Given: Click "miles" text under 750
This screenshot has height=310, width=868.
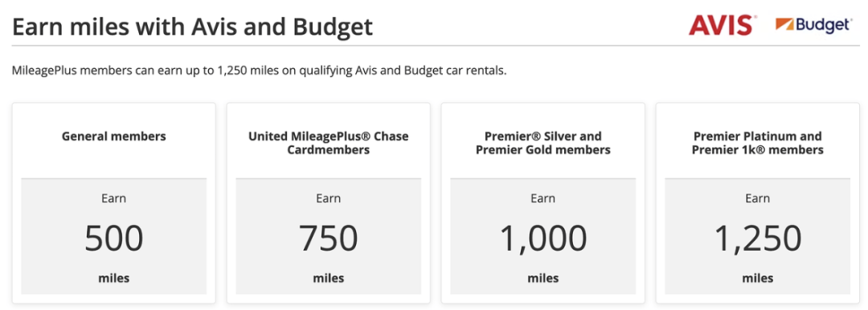Looking at the screenshot, I should (x=328, y=278).
